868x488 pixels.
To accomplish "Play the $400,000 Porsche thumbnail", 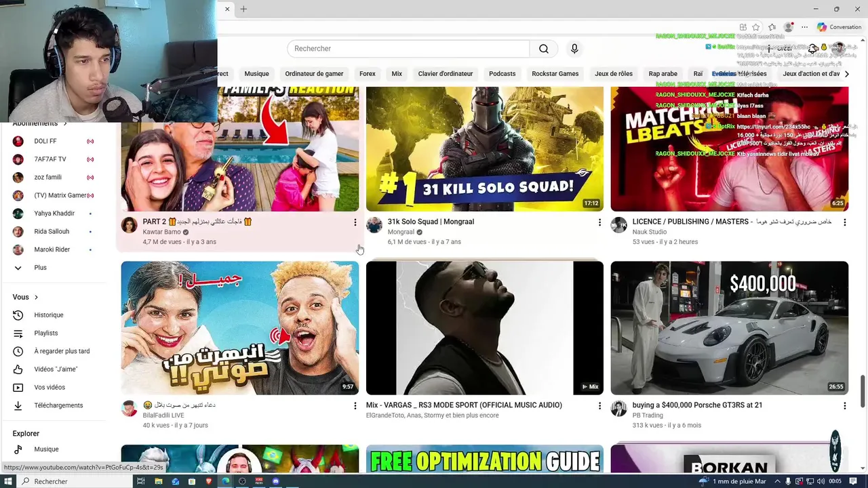I will point(730,328).
